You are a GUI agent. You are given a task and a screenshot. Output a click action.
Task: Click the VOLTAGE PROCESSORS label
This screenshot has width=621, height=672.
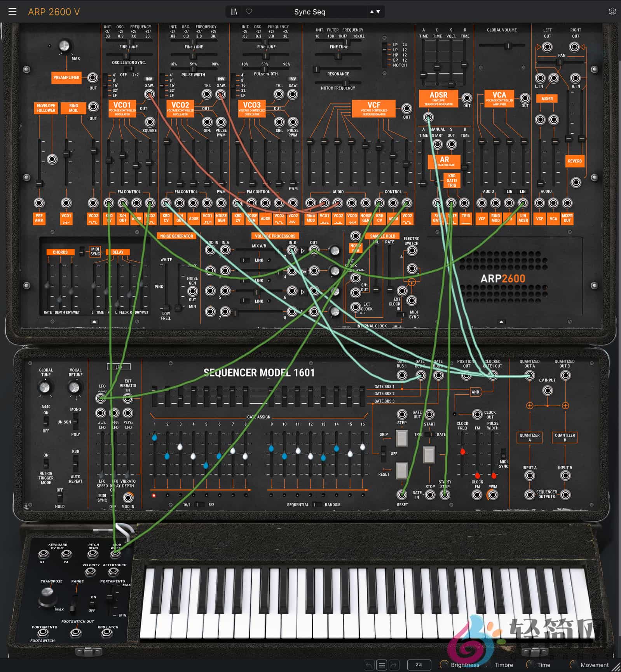(275, 236)
